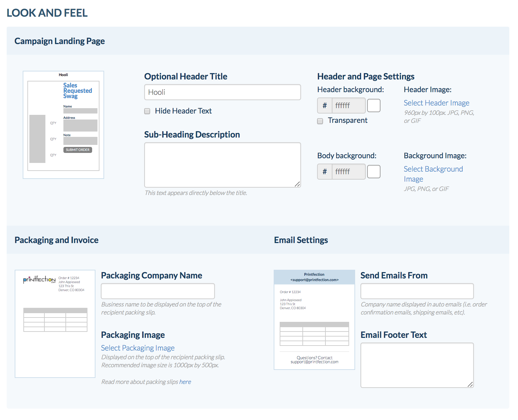The image size is (518, 420).
Task: Open the Body background color swatch
Action: [373, 172]
